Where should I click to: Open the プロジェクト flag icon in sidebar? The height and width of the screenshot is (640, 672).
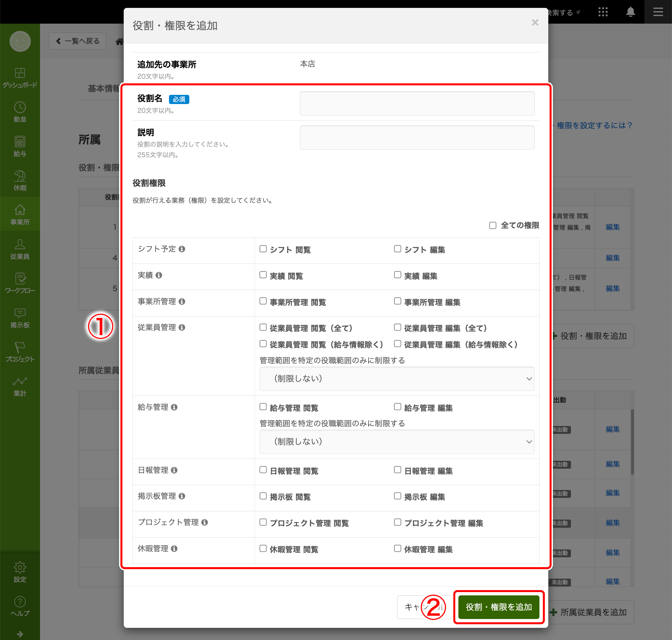tap(20, 347)
